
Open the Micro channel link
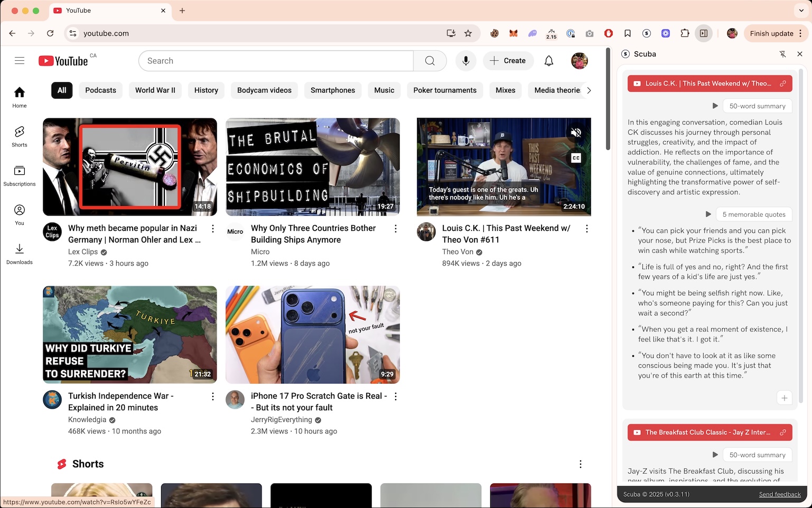(x=260, y=252)
